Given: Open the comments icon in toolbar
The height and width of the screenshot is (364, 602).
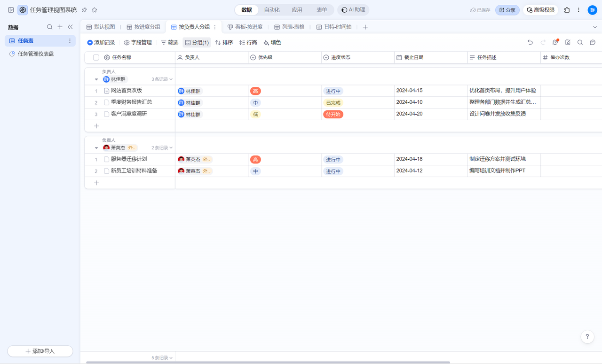Looking at the screenshot, I should pyautogui.click(x=593, y=42).
